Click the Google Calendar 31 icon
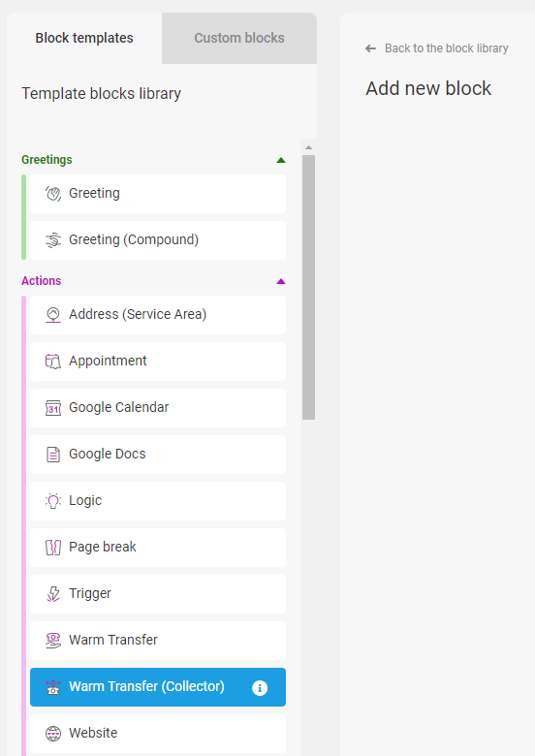 point(53,408)
